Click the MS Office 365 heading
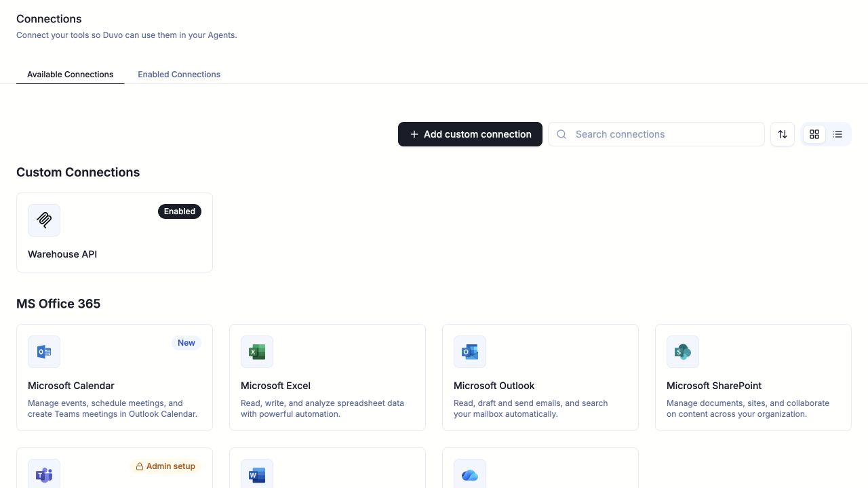This screenshot has height=488, width=868. click(58, 304)
